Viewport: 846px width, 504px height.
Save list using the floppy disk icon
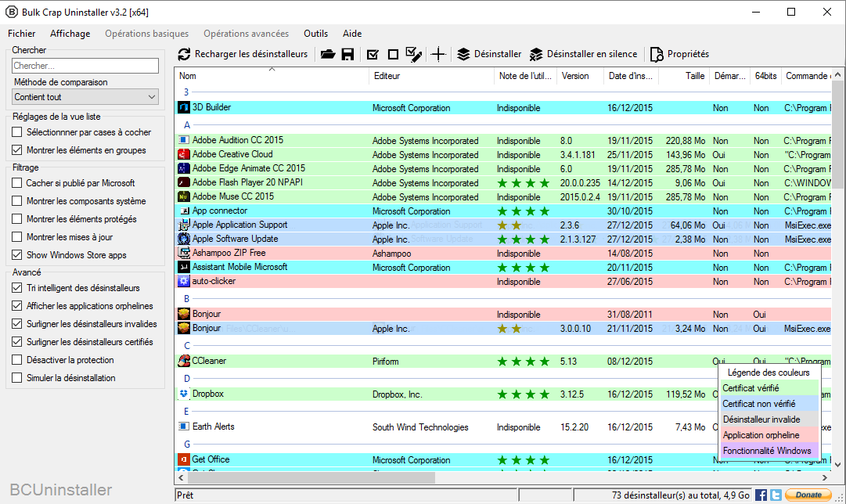pyautogui.click(x=348, y=54)
